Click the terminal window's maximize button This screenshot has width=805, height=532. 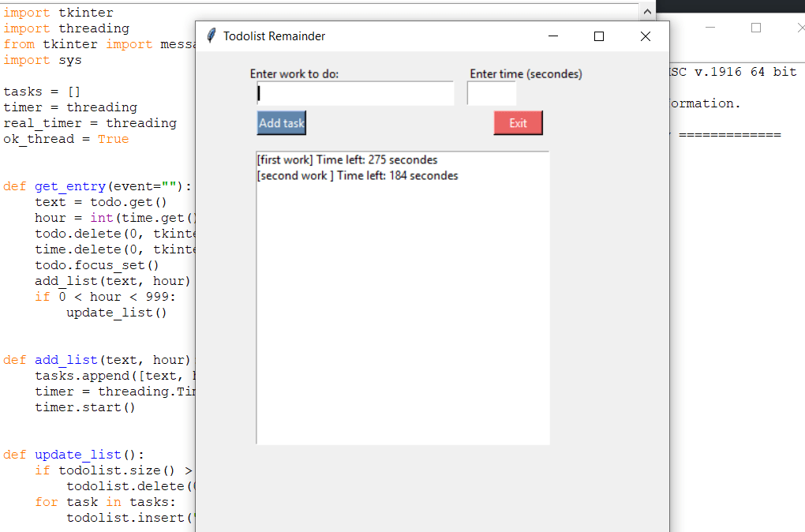pos(755,26)
